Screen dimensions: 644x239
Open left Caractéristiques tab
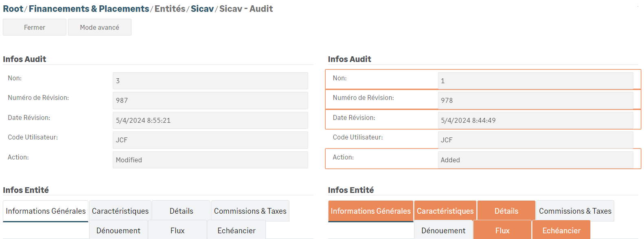tap(120, 211)
